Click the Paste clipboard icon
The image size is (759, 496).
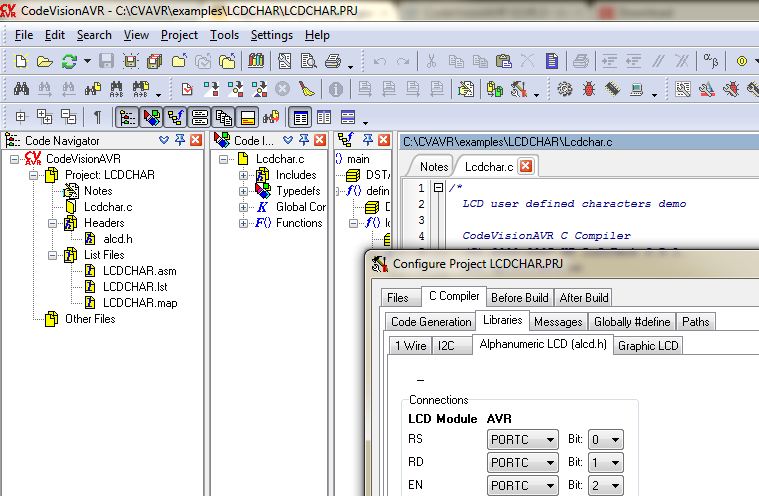tap(504, 62)
